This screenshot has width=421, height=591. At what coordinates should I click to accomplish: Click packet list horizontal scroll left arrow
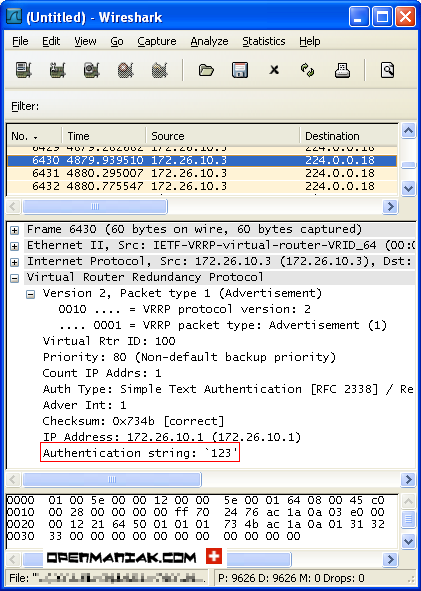[x=13, y=207]
